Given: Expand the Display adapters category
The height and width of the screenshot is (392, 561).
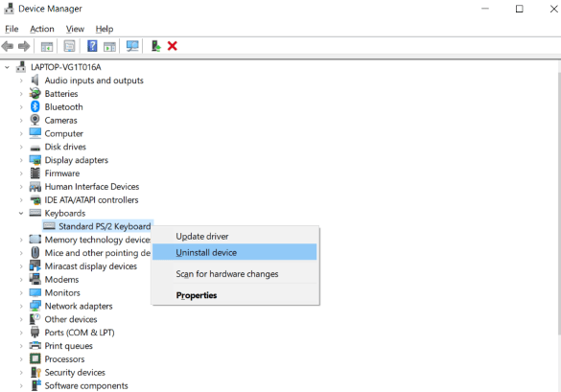Looking at the screenshot, I should [x=21, y=160].
